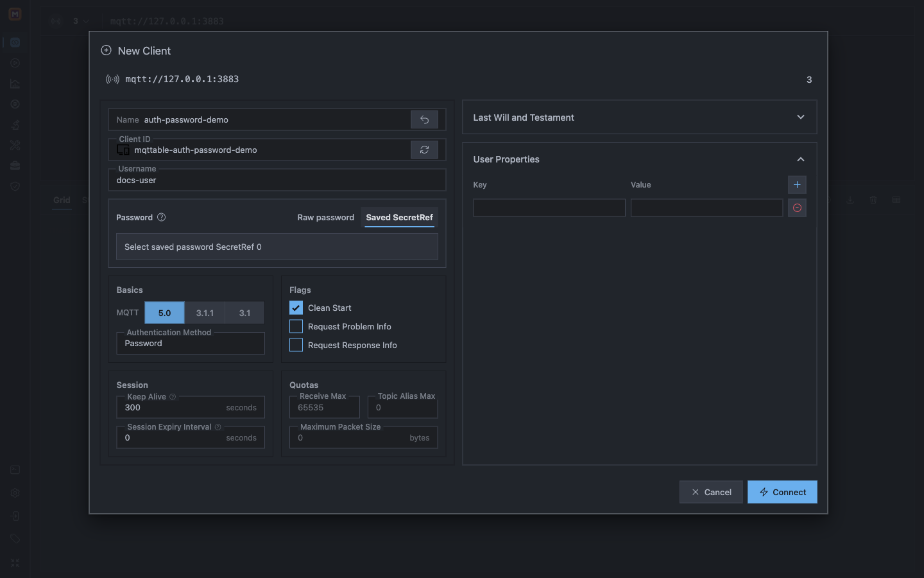Cancel the New Client dialog

coord(711,492)
